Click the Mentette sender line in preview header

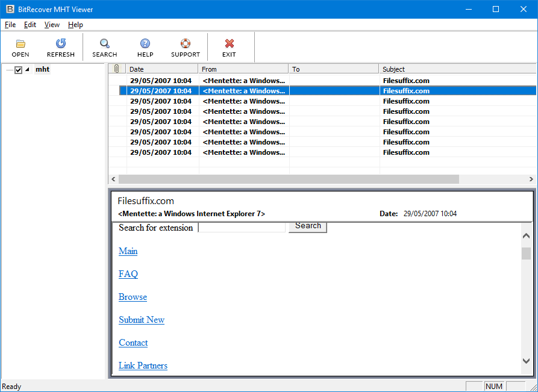192,214
